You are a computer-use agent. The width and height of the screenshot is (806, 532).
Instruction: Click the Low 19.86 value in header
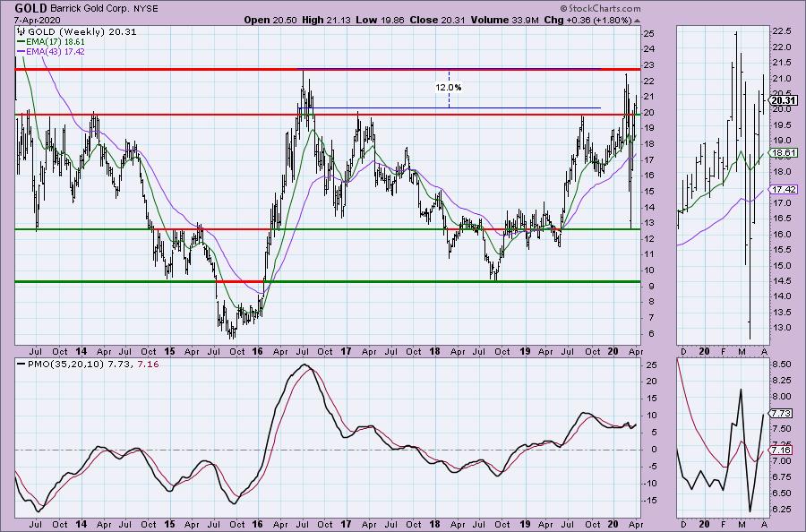pyautogui.click(x=380, y=20)
